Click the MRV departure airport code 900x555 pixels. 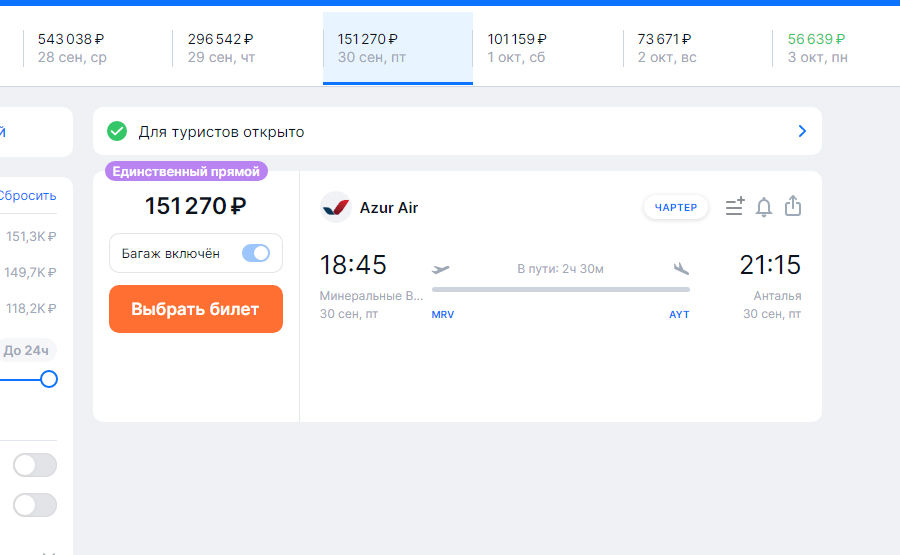tap(443, 315)
